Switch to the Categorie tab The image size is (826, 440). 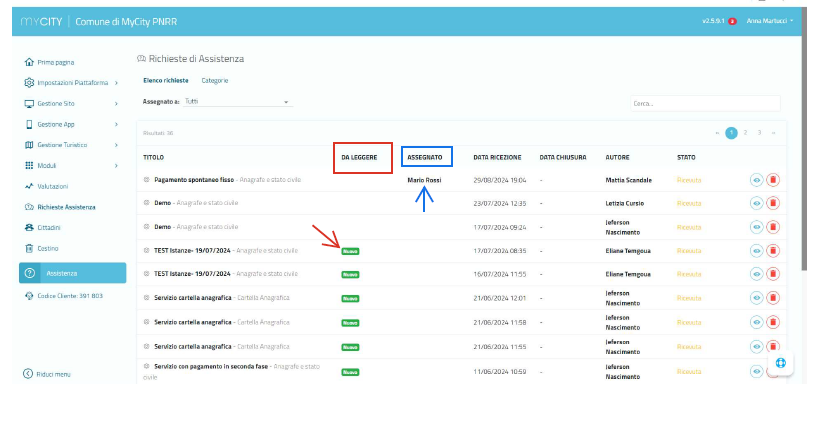[x=215, y=80]
